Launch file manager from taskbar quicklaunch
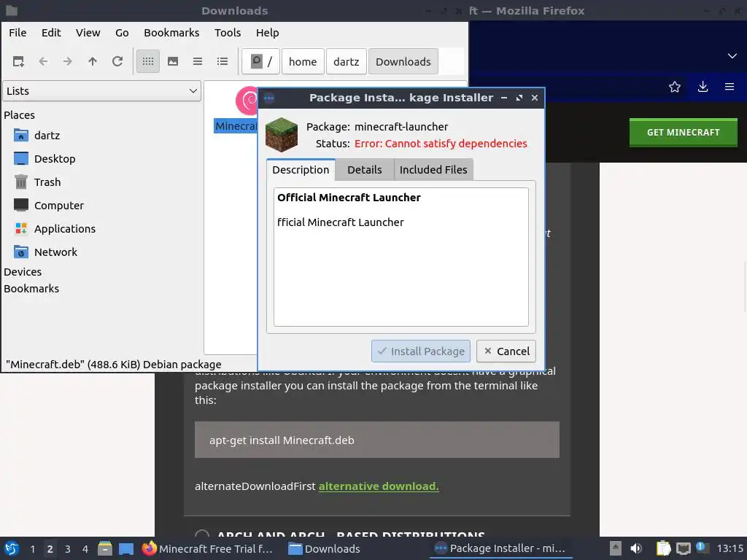The width and height of the screenshot is (747, 560). click(x=105, y=549)
